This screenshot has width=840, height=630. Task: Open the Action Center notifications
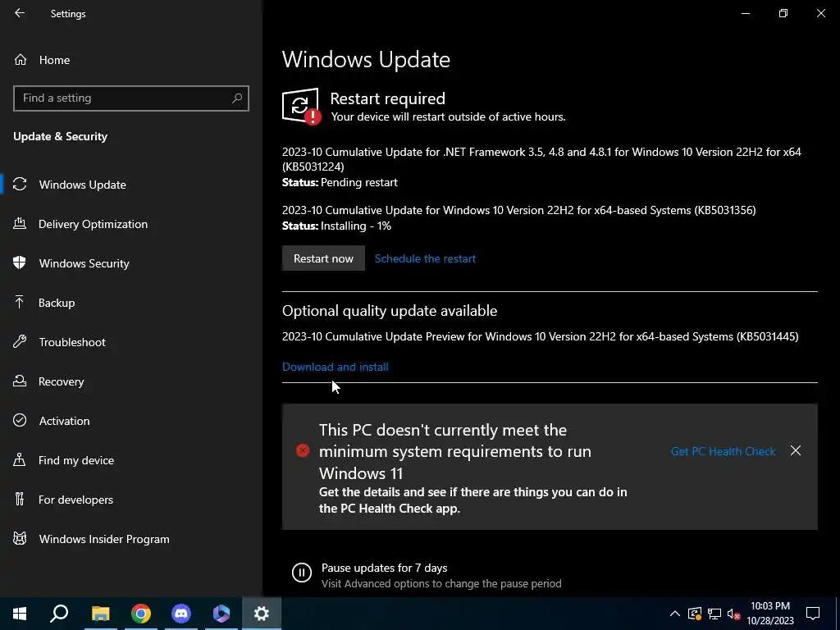click(x=813, y=614)
